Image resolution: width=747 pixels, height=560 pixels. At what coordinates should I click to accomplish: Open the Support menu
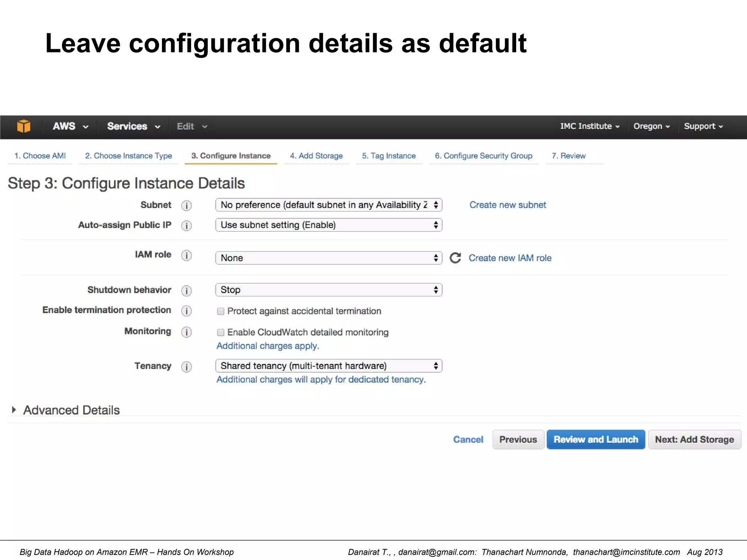point(703,126)
